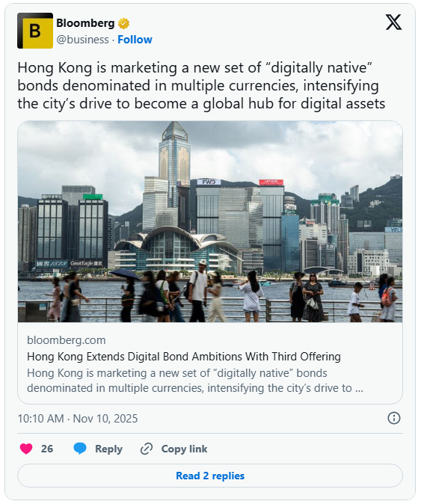
Task: Click the tweet body text
Action: point(201,86)
